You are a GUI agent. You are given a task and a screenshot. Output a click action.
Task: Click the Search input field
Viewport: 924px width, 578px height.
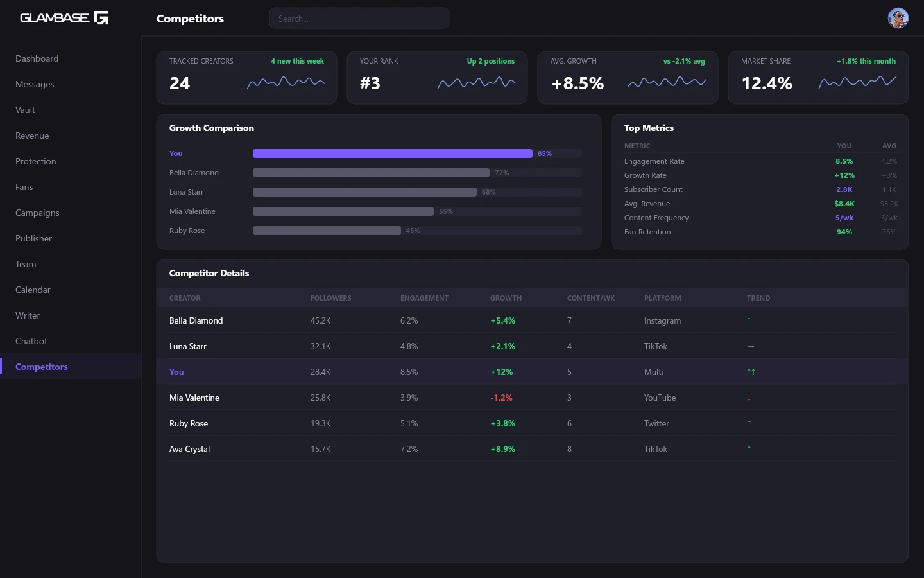pyautogui.click(x=359, y=19)
